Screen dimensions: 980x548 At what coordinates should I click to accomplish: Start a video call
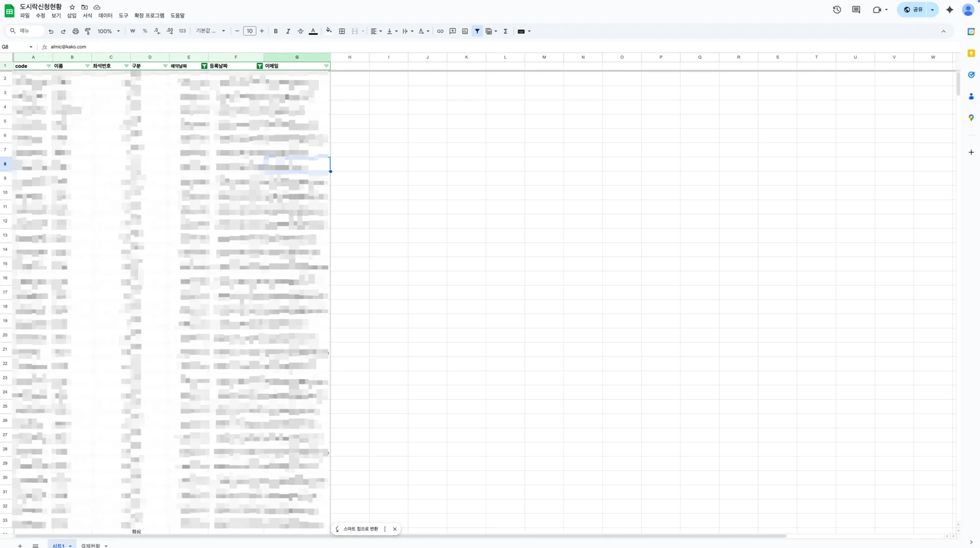point(880,10)
